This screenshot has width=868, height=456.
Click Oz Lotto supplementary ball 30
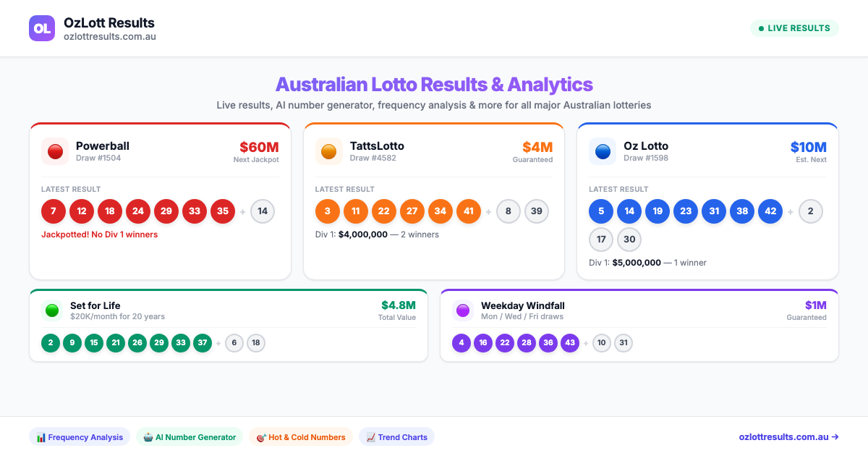tap(629, 240)
